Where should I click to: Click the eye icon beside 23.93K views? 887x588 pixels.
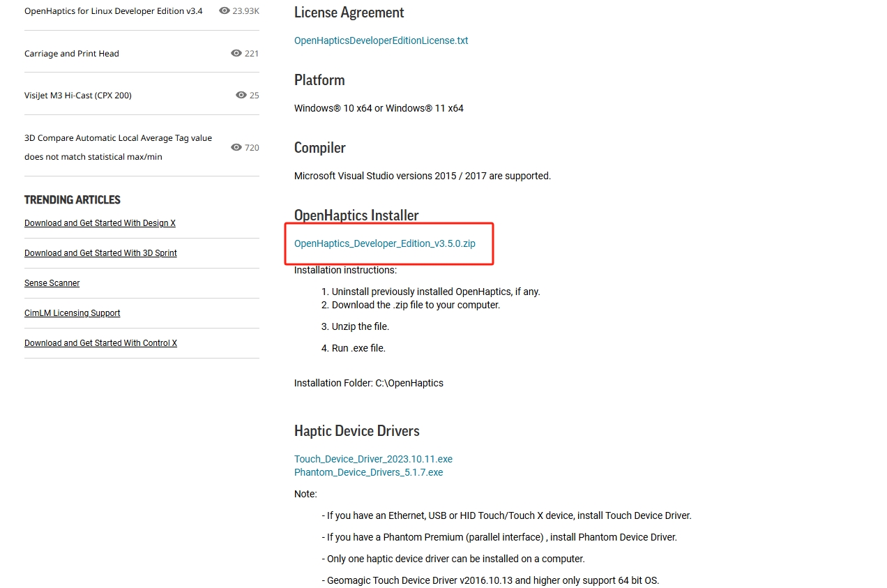pyautogui.click(x=224, y=11)
